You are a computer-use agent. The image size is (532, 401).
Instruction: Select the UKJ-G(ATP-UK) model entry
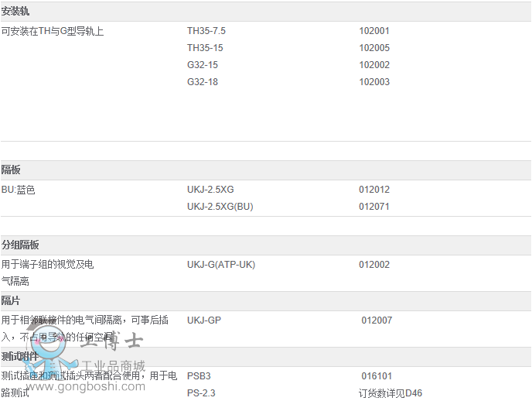(221, 265)
